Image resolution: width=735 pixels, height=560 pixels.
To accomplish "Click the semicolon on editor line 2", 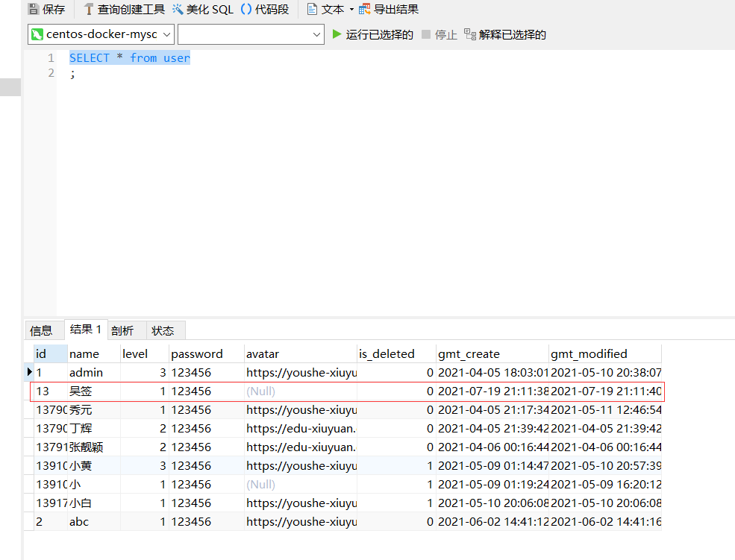I will coord(72,74).
